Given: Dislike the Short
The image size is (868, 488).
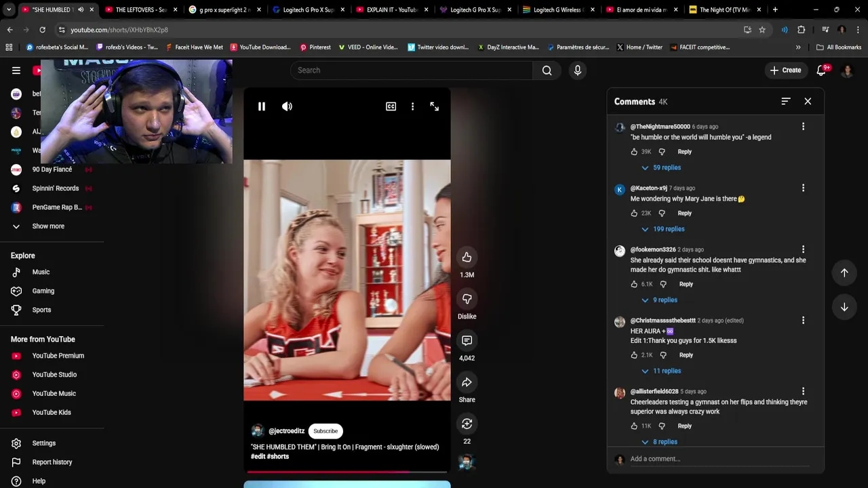Looking at the screenshot, I should tap(467, 299).
